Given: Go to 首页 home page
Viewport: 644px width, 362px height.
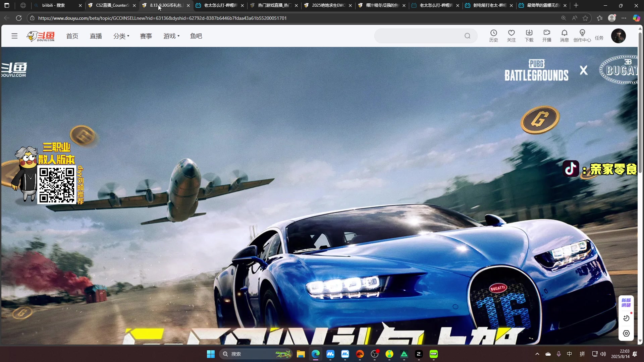Looking at the screenshot, I should point(72,36).
